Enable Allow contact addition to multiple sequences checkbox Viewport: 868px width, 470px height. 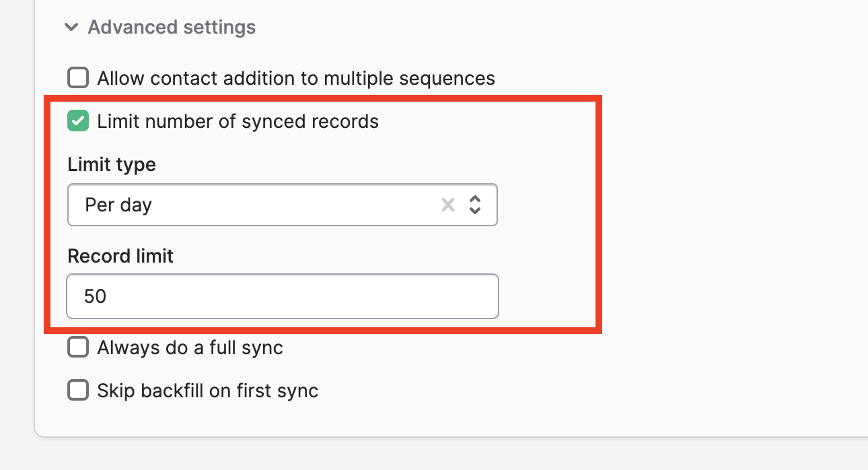click(x=78, y=78)
